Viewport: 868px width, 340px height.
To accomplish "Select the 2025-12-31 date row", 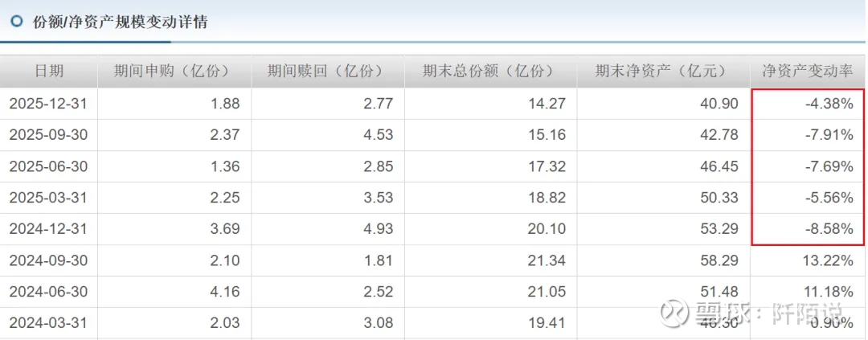I will [48, 104].
